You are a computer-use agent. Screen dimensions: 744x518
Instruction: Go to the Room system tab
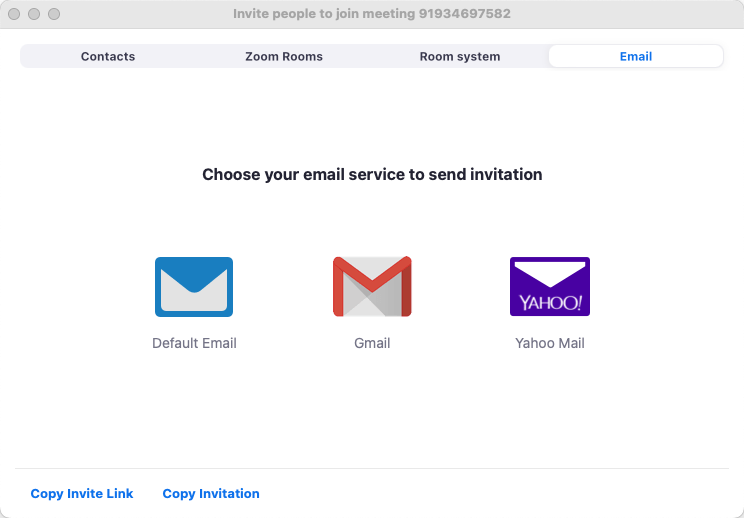pyautogui.click(x=460, y=57)
